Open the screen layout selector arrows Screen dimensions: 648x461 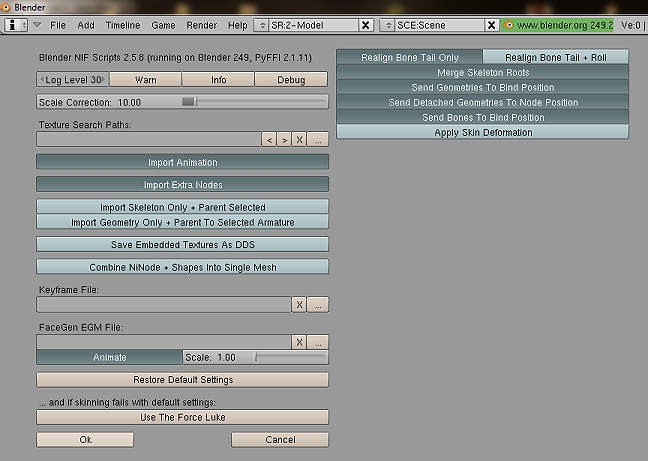point(261,25)
